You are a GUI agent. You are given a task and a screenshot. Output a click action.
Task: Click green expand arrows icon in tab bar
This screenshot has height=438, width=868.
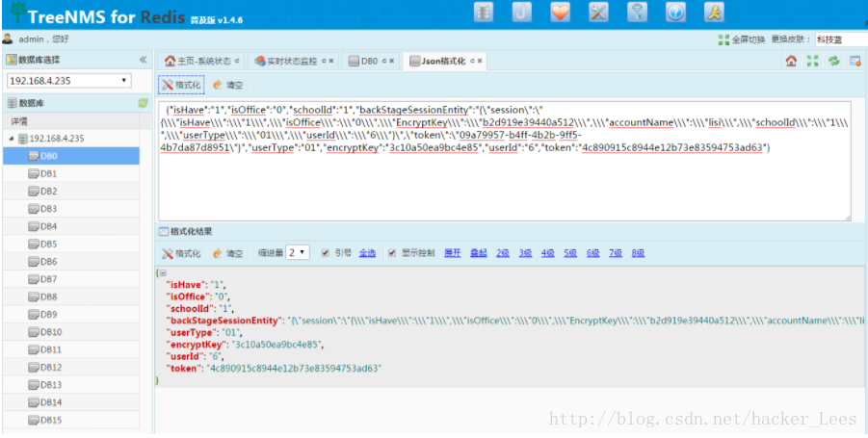[x=813, y=61]
